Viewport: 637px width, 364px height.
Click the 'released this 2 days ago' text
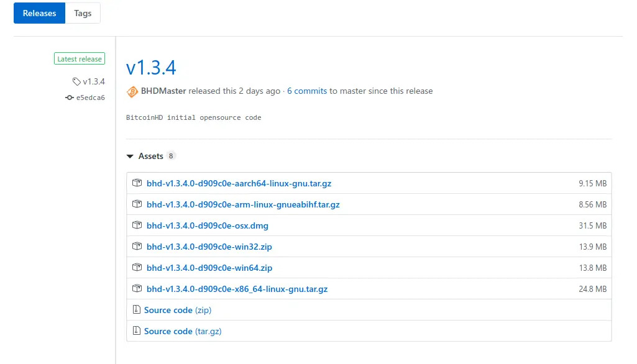pyautogui.click(x=234, y=91)
